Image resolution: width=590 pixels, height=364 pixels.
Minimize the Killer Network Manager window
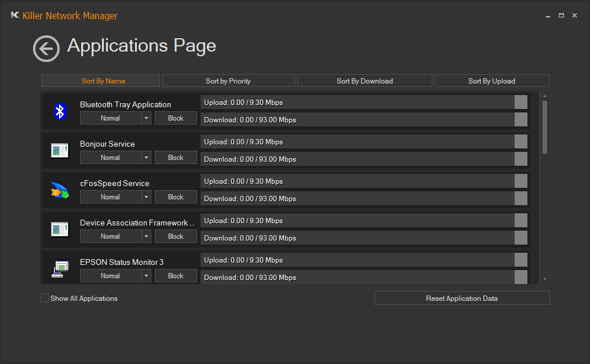pyautogui.click(x=548, y=16)
